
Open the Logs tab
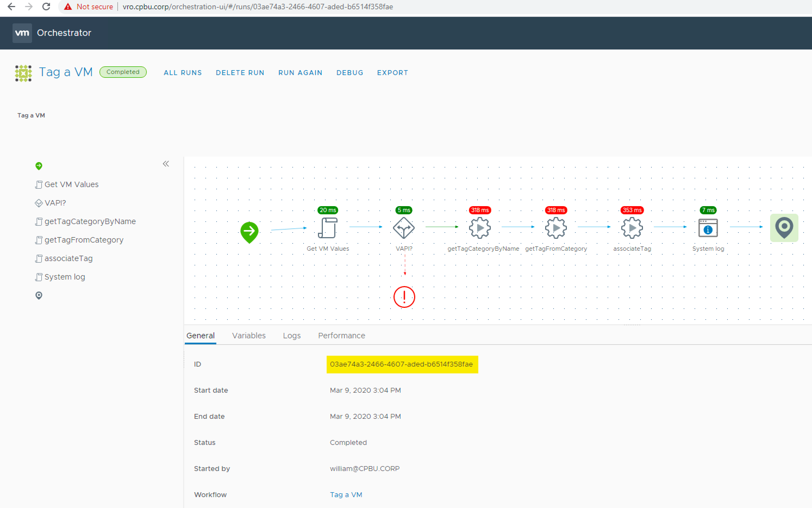[x=292, y=336]
